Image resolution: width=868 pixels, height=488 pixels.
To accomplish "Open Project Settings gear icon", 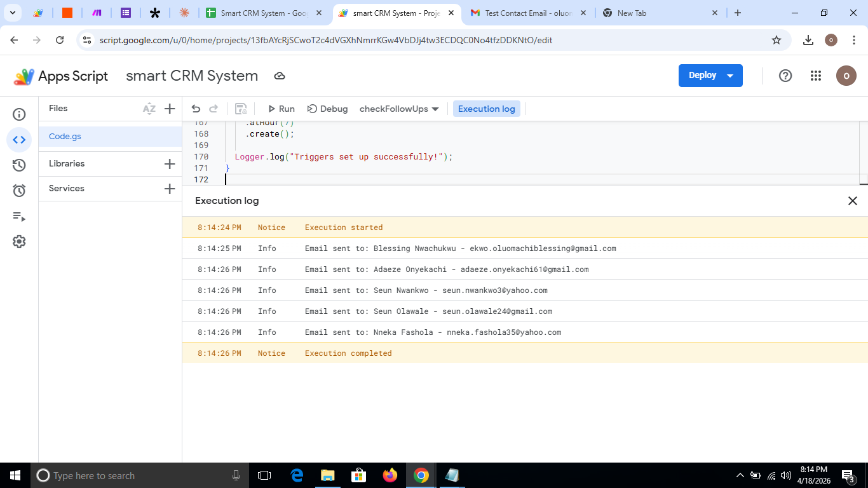I will [x=19, y=241].
